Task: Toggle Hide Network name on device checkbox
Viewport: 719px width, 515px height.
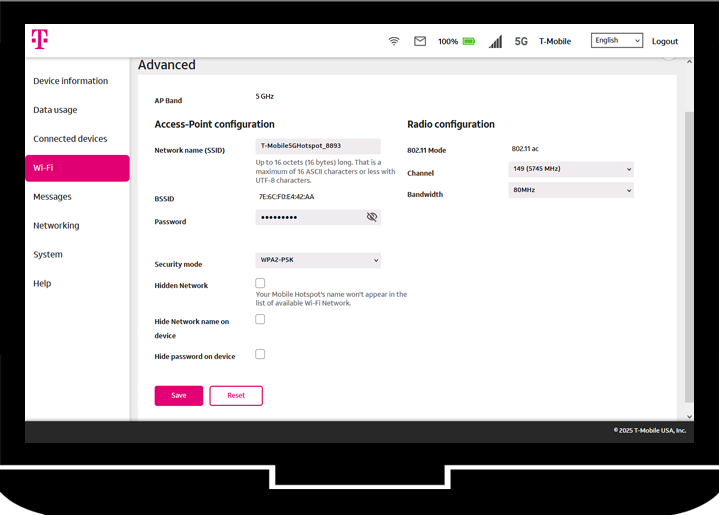Action: click(x=260, y=320)
